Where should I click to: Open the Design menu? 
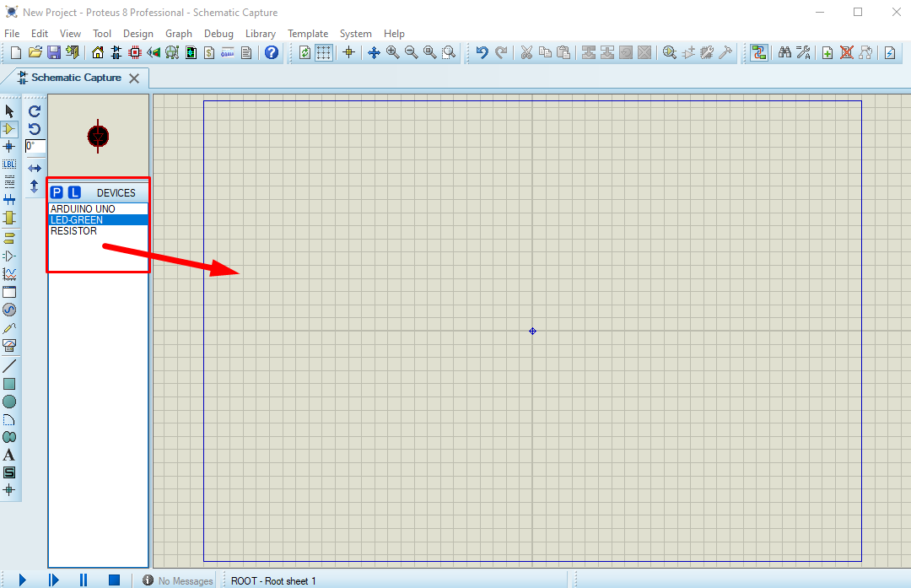tap(138, 34)
